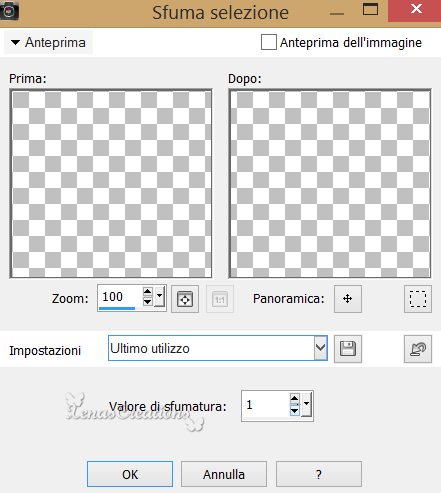Viewport: 441px width, 493px height.
Task: Open help with the ? button
Action: (319, 474)
